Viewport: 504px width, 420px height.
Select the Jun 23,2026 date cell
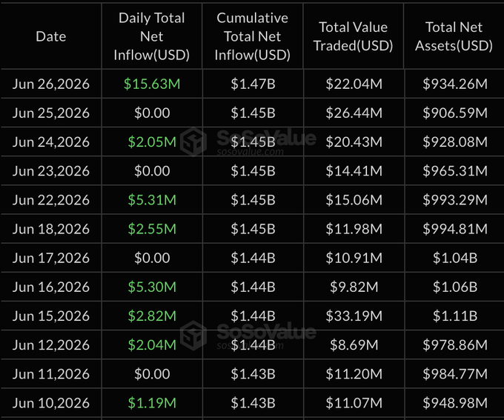pos(51,170)
